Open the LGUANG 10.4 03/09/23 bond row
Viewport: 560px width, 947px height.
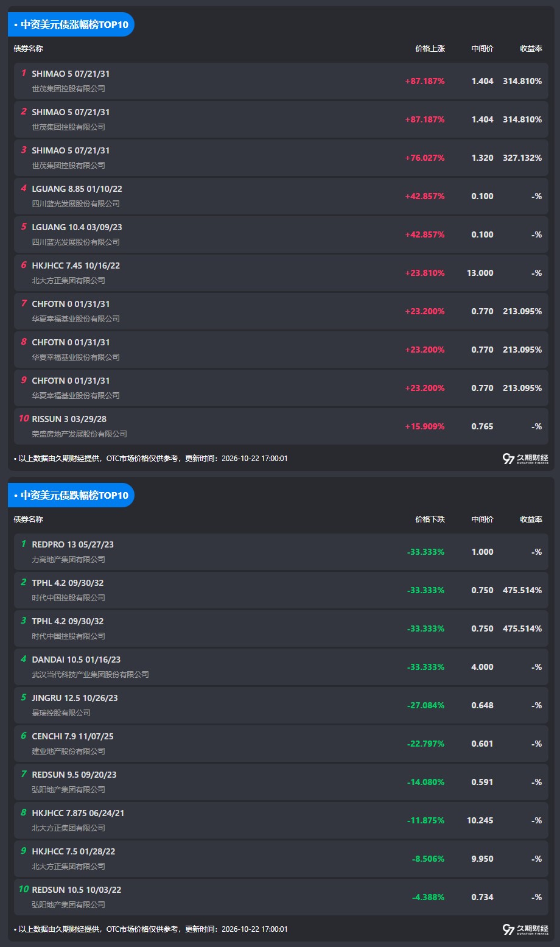coord(281,234)
